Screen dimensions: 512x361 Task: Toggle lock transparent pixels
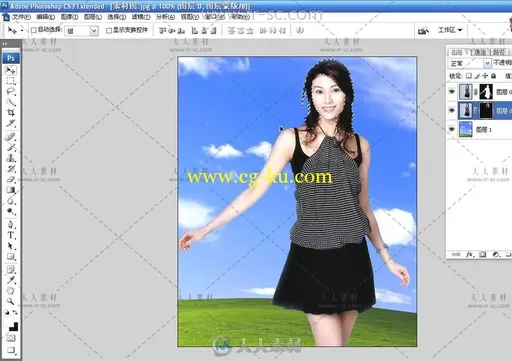(469, 76)
